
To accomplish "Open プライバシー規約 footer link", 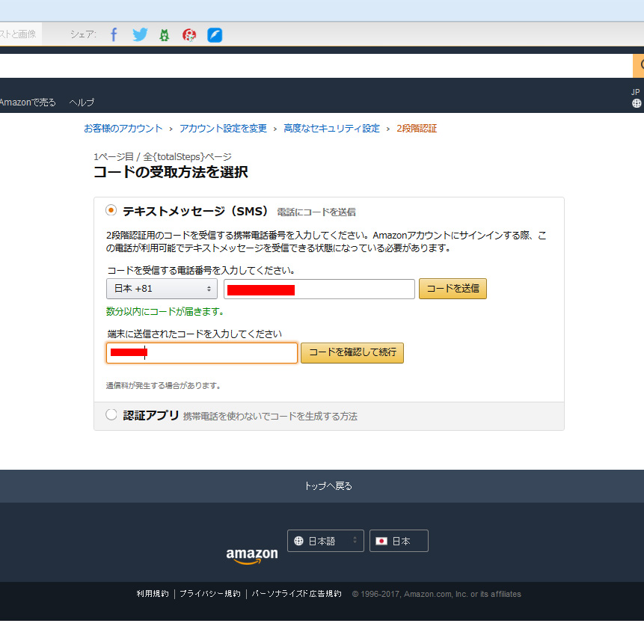I will click(x=210, y=594).
